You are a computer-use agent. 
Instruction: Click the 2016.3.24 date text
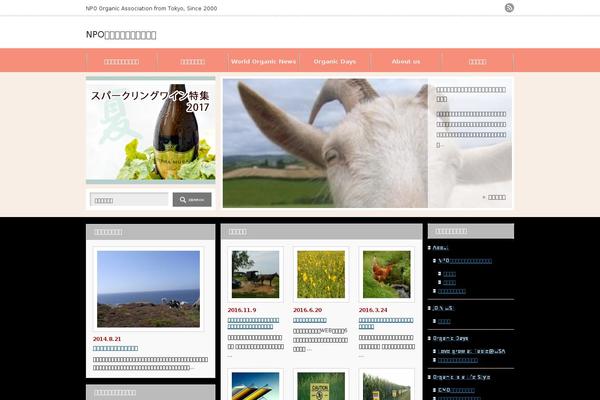[x=373, y=310]
